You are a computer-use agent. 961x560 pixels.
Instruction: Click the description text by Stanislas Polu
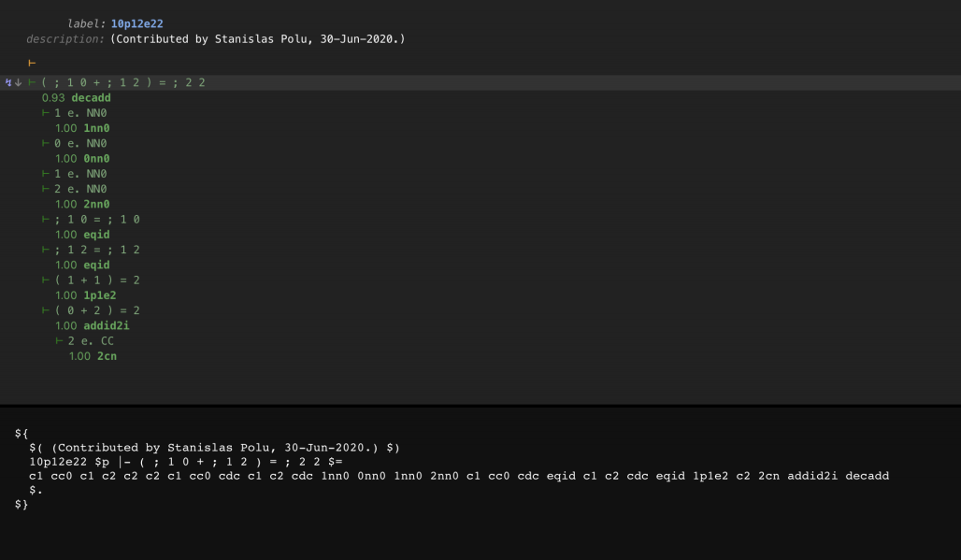pyautogui.click(x=257, y=38)
